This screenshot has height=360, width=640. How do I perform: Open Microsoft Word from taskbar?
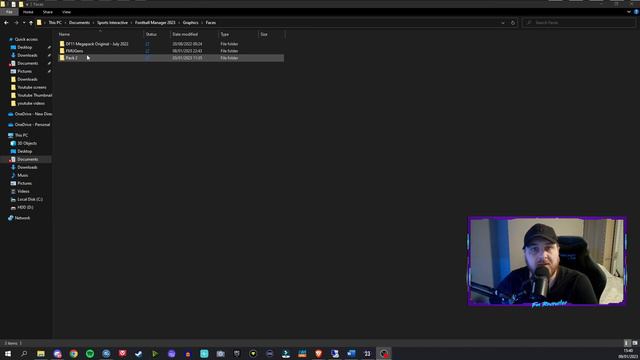pyautogui.click(x=351, y=353)
